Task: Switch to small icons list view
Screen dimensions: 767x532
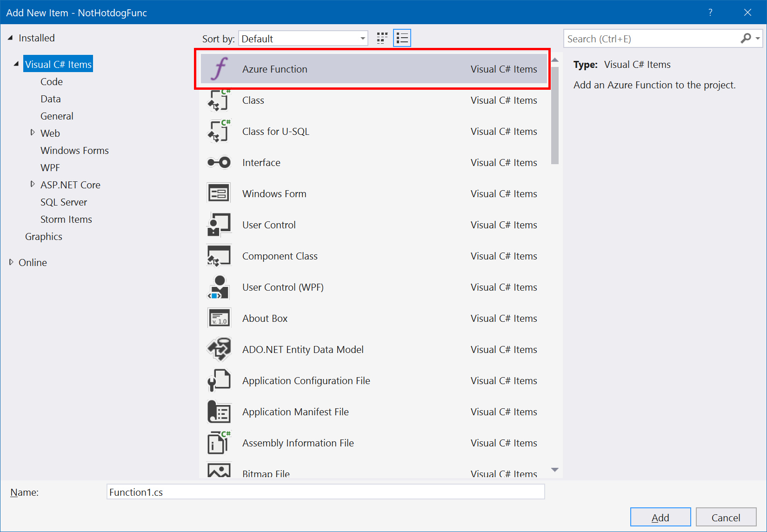Action: (402, 38)
